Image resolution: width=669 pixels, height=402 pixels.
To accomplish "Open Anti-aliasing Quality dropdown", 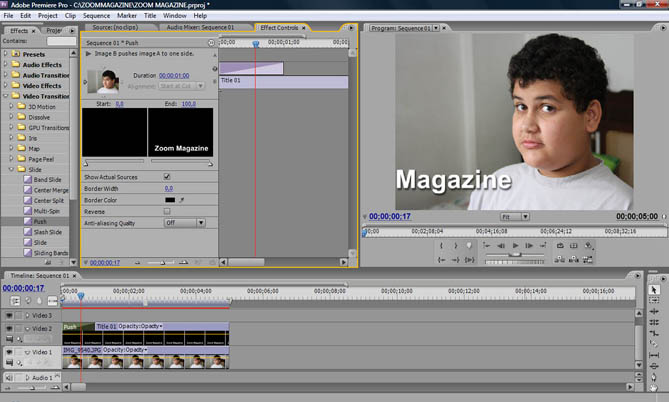I will 183,223.
